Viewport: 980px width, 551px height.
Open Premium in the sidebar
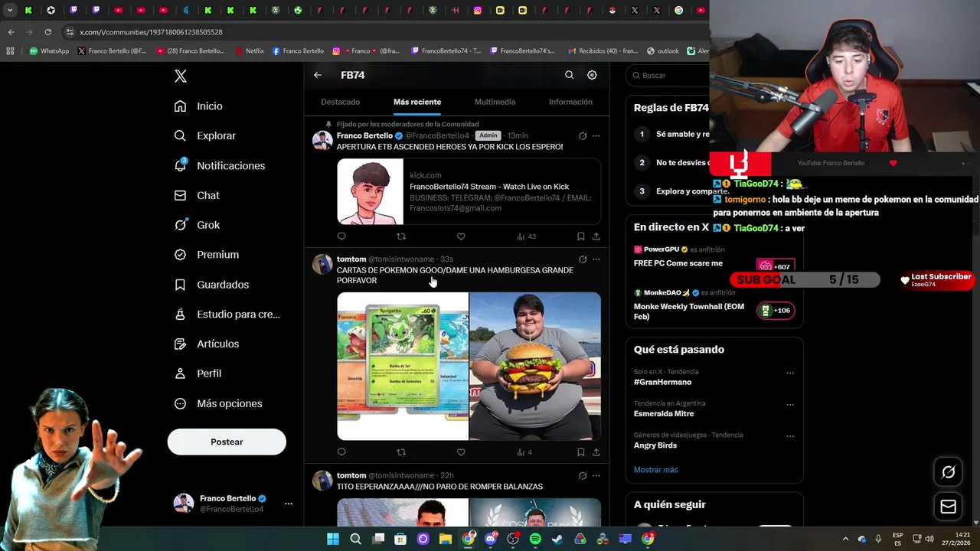[206, 255]
